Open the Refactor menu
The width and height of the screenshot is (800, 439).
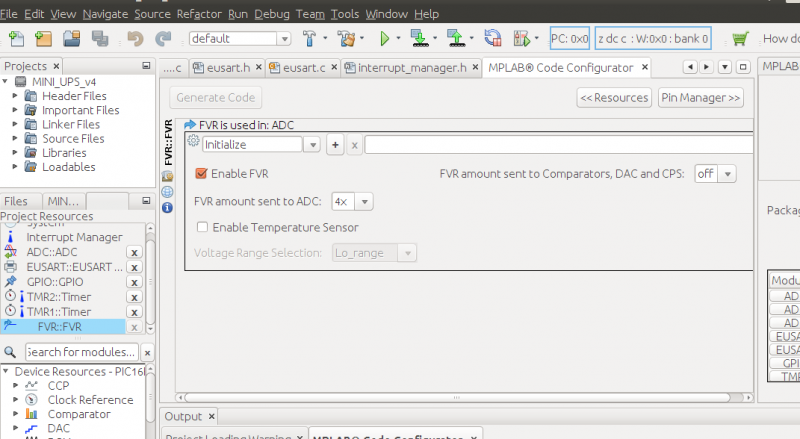(x=200, y=15)
